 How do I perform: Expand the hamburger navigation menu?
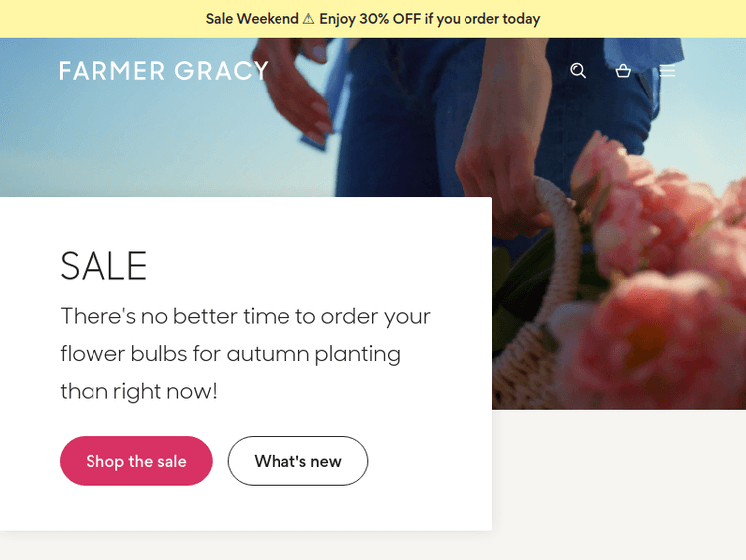667,71
